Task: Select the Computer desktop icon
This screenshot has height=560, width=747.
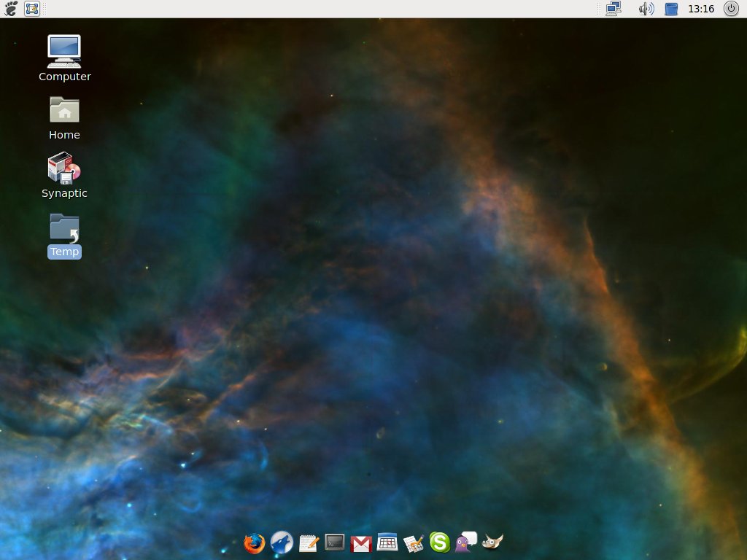Action: click(x=64, y=52)
